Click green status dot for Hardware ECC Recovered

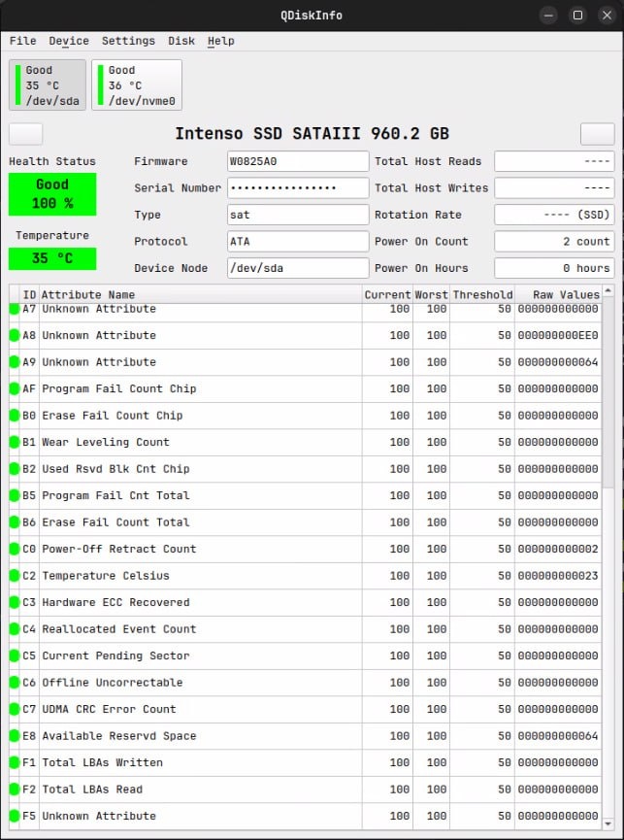[15, 602]
